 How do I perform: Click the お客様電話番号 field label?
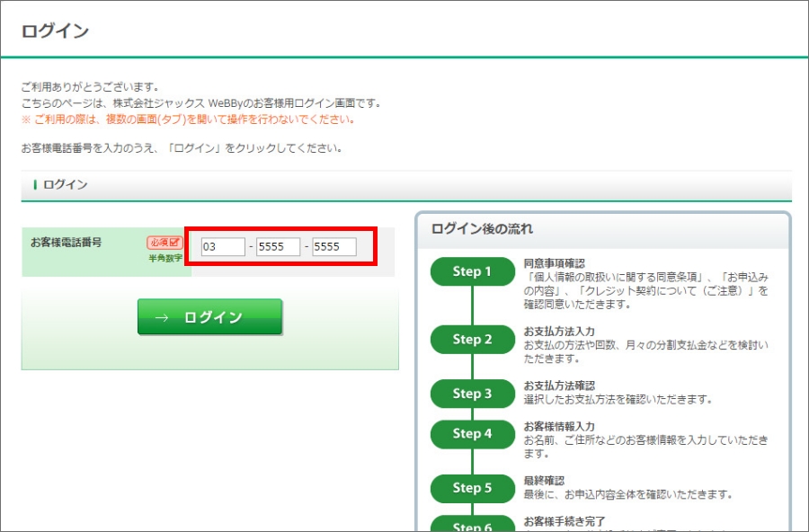click(66, 243)
